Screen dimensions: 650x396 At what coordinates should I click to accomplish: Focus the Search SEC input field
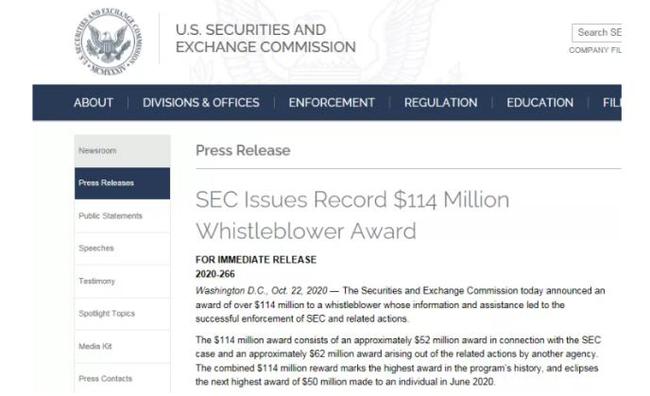(597, 33)
